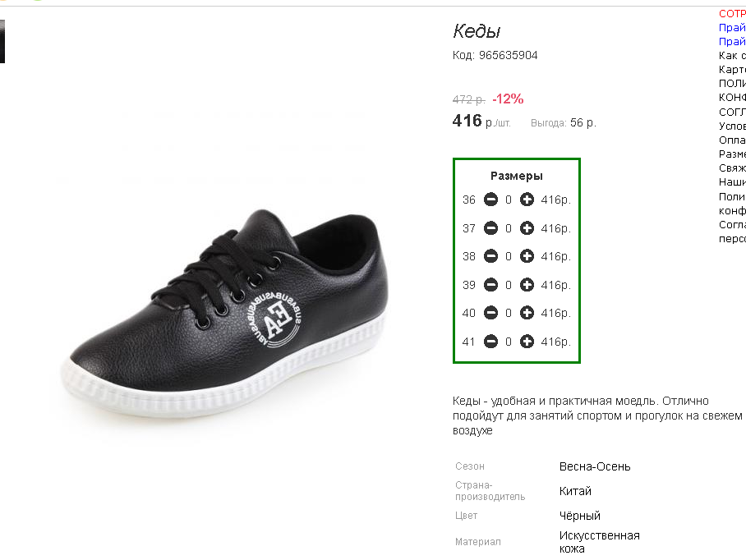This screenshot has width=746, height=560.
Task: Open first blue Прайс link in sidebar
Action: 732,28
